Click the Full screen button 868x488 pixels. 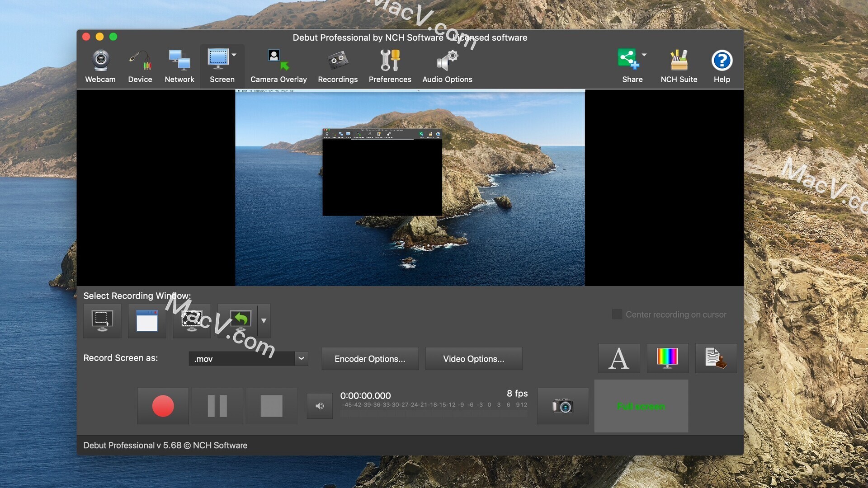coord(641,406)
